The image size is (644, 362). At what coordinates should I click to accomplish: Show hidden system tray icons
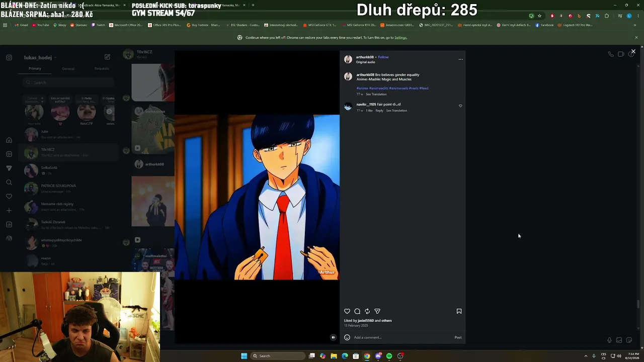pos(586,356)
